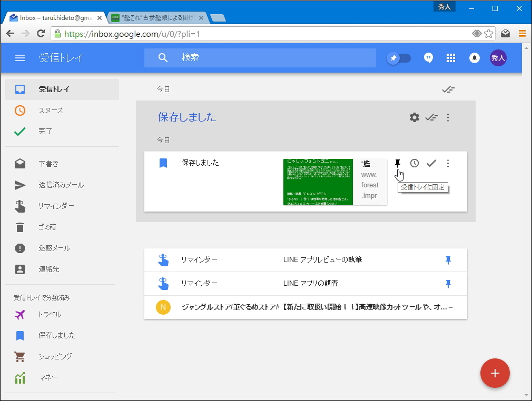The width and height of the screenshot is (532, 401).
Task: Click the red compose button
Action: pyautogui.click(x=495, y=373)
